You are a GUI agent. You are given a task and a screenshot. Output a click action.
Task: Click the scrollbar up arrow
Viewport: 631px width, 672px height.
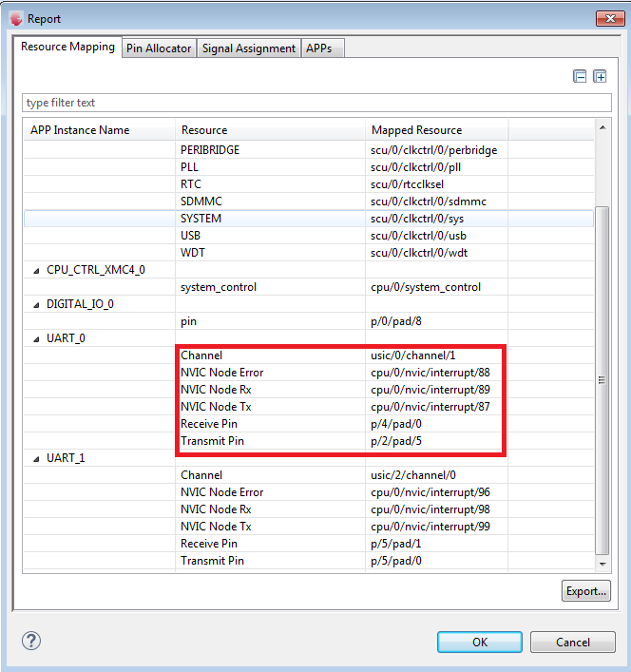click(x=602, y=127)
